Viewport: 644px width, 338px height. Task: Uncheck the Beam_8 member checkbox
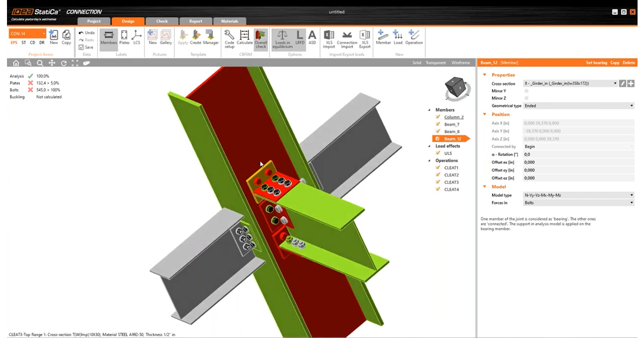pyautogui.click(x=438, y=131)
